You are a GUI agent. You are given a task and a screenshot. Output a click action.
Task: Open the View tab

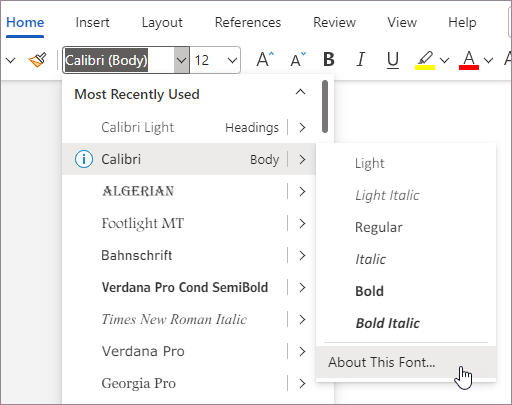pyautogui.click(x=402, y=23)
